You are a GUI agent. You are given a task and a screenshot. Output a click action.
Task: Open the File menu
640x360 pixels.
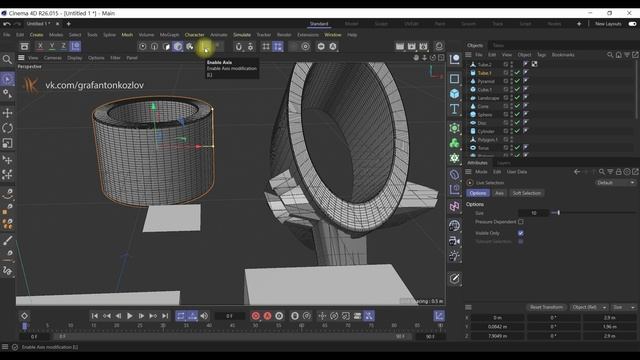click(x=7, y=35)
